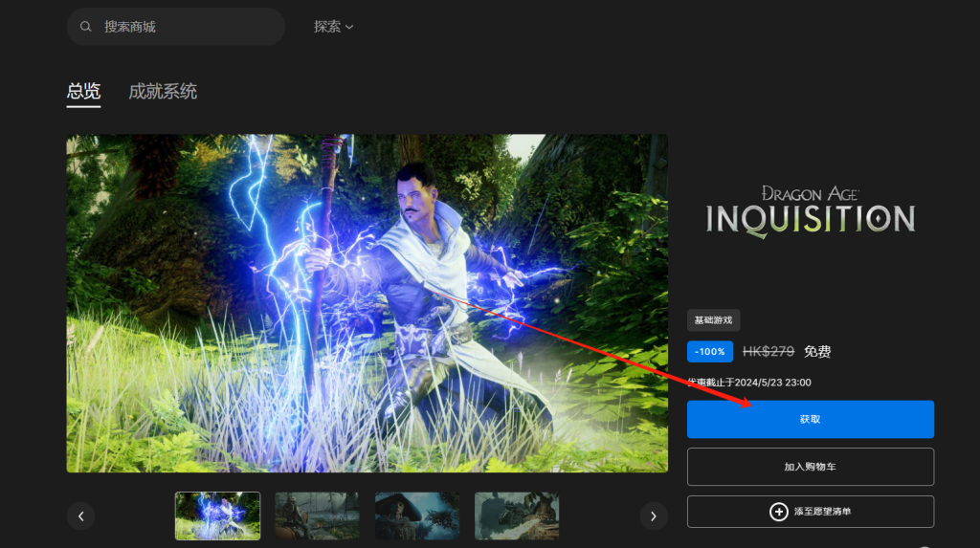Show previous screenshot with left arrow
Viewport: 980px width, 548px height.
[x=80, y=516]
